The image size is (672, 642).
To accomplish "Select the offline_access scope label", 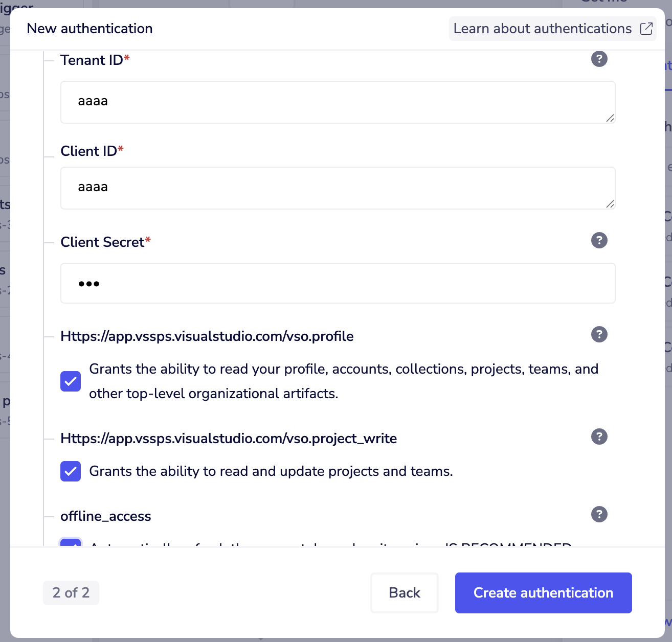I will pos(105,516).
